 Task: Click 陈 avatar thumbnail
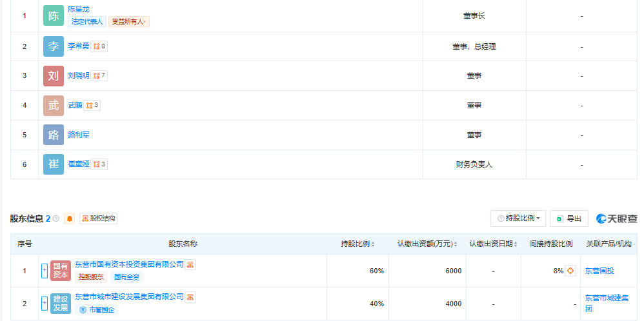click(x=54, y=15)
